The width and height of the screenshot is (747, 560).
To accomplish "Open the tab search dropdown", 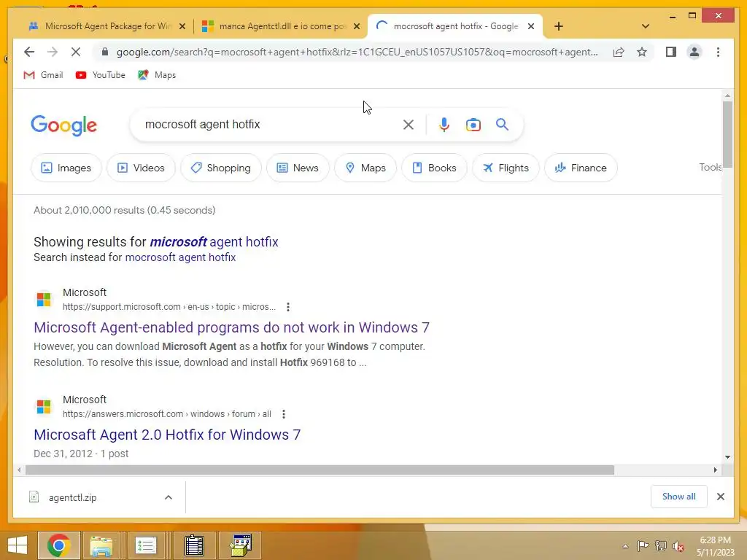I will 645,26.
